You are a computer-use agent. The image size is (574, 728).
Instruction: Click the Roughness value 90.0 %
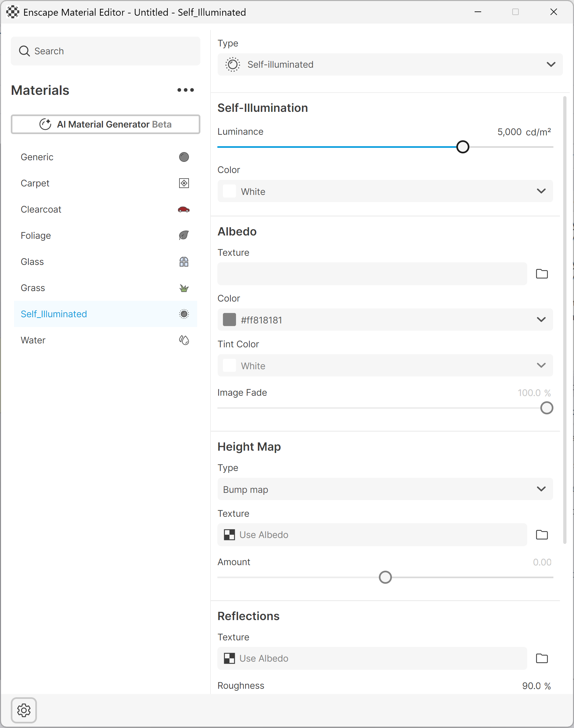pyautogui.click(x=536, y=686)
